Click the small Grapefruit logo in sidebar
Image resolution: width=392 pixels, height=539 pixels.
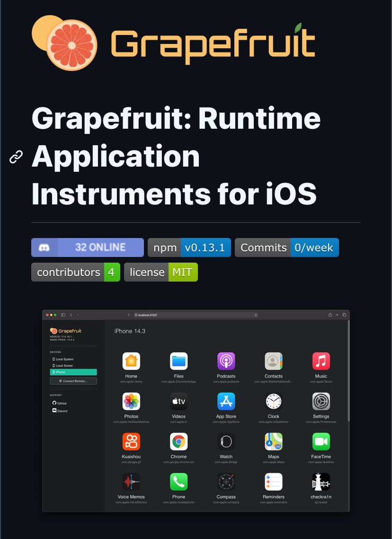[66, 331]
